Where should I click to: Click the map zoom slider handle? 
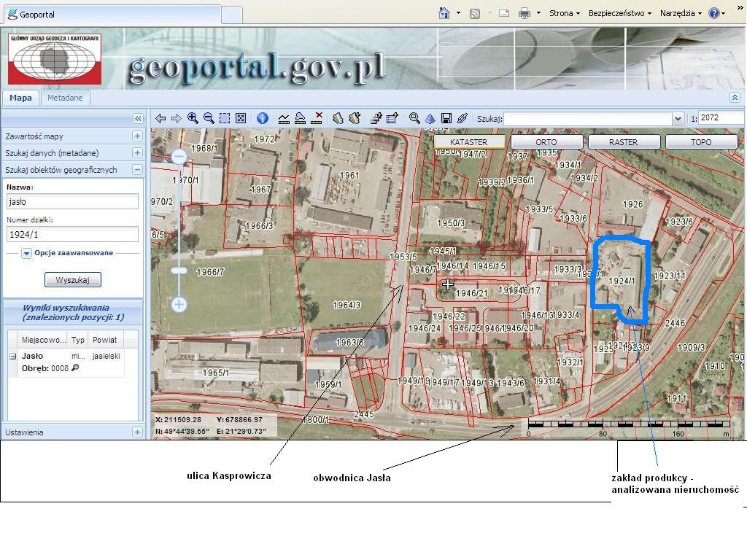pos(179,271)
